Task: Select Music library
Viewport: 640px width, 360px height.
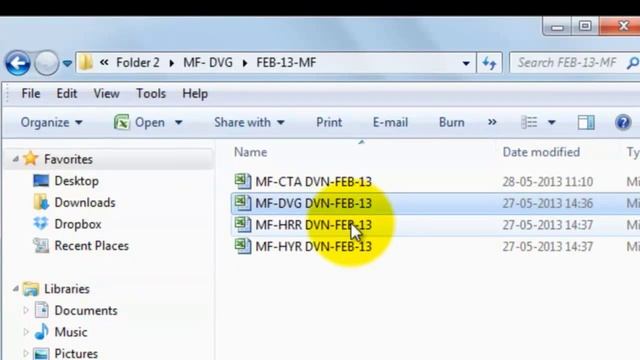Action: click(x=71, y=332)
